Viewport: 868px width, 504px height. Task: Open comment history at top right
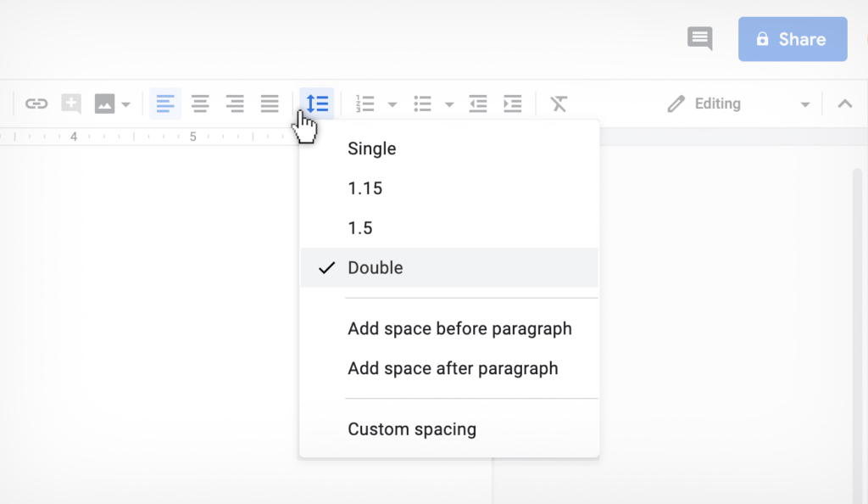pos(699,38)
